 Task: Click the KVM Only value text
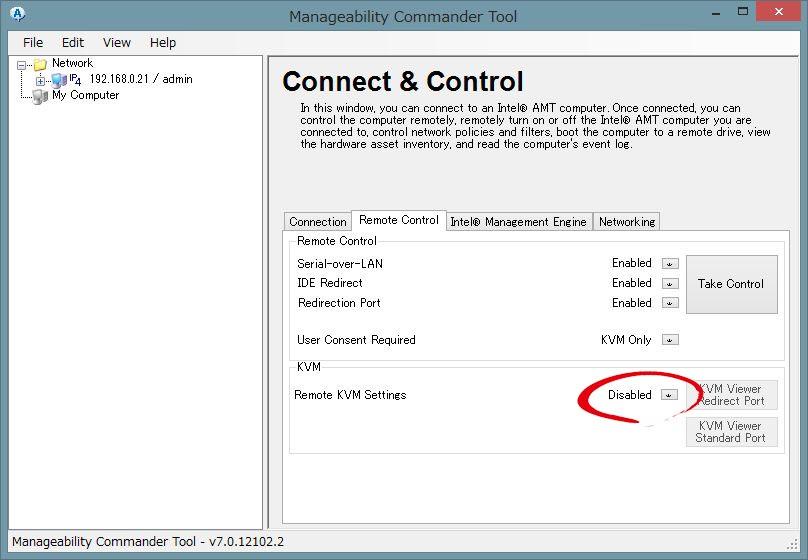point(626,340)
